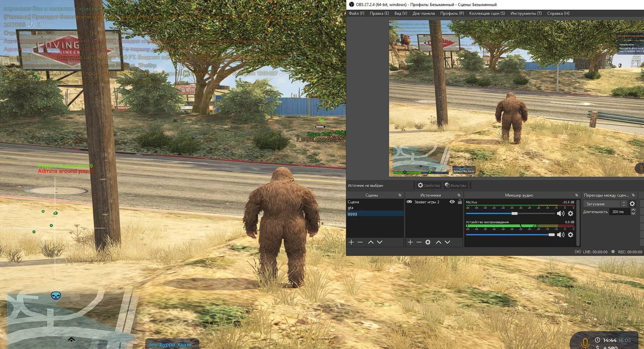Remove selected scene with minus icon
644x349 pixels.
coord(360,242)
